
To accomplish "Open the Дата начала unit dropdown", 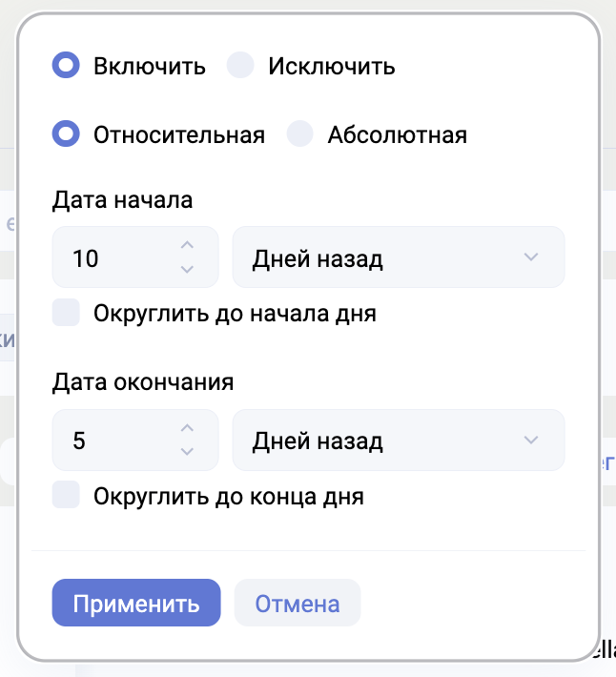I will click(398, 257).
